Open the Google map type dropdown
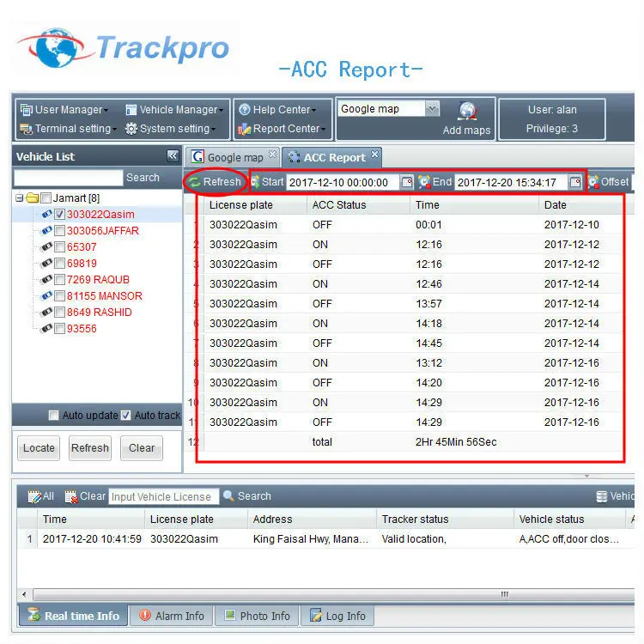644x644 pixels. click(432, 108)
